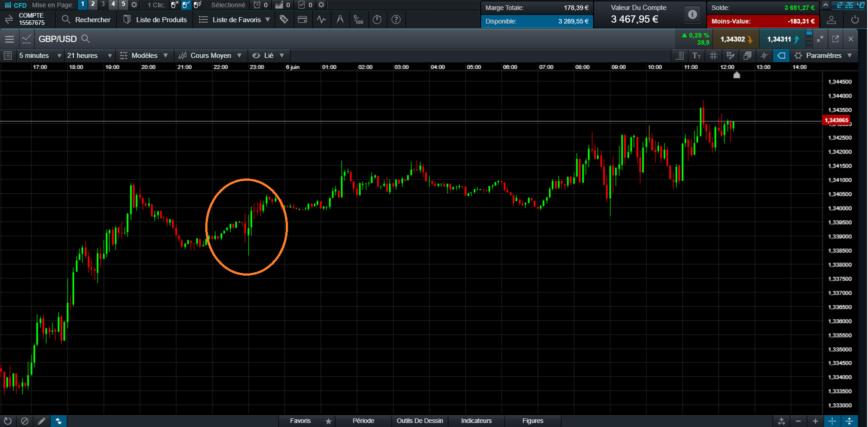Toggle the crosshair cursor icon
The image size is (868, 427).
point(764,56)
